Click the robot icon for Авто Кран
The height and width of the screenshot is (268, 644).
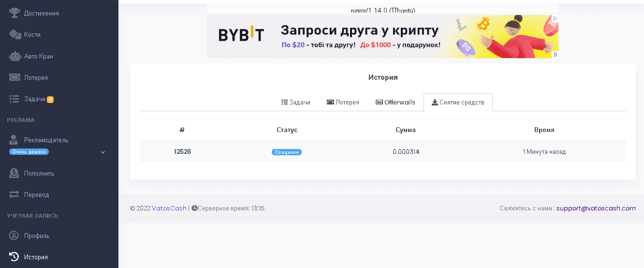click(x=15, y=56)
